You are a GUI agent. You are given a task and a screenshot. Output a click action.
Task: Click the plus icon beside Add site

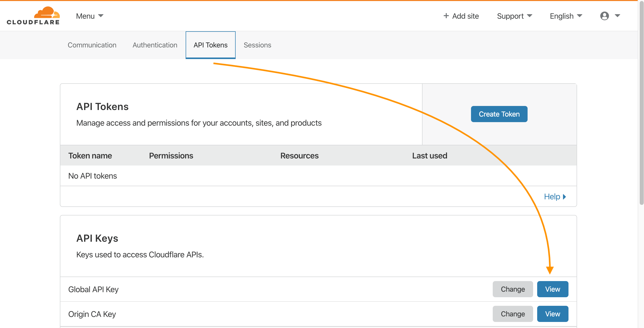pos(446,16)
